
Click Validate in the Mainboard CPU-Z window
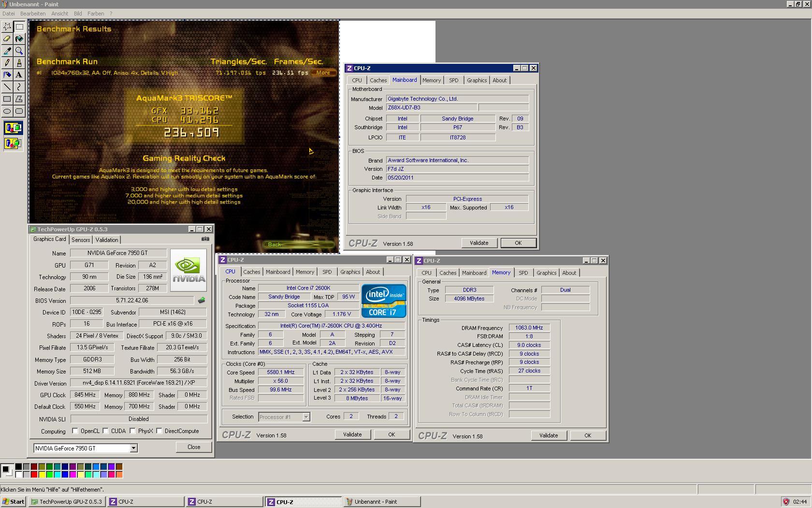479,243
